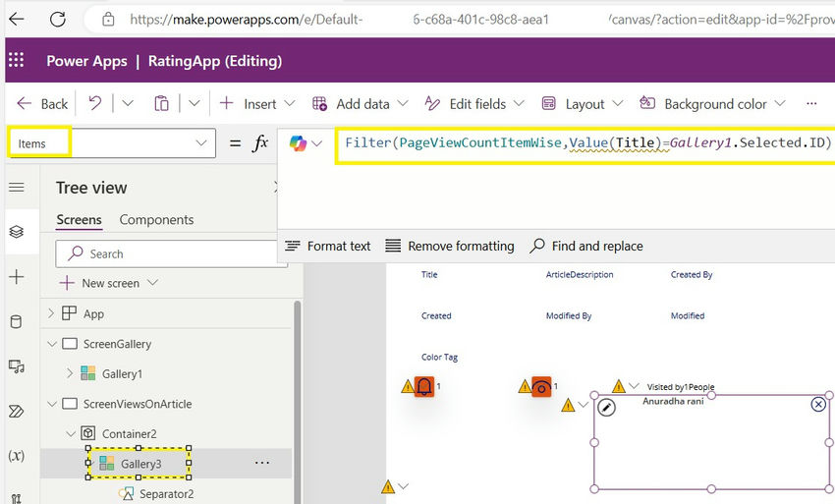Open the Tree view layers icon
The width and height of the screenshot is (835, 504).
(17, 232)
